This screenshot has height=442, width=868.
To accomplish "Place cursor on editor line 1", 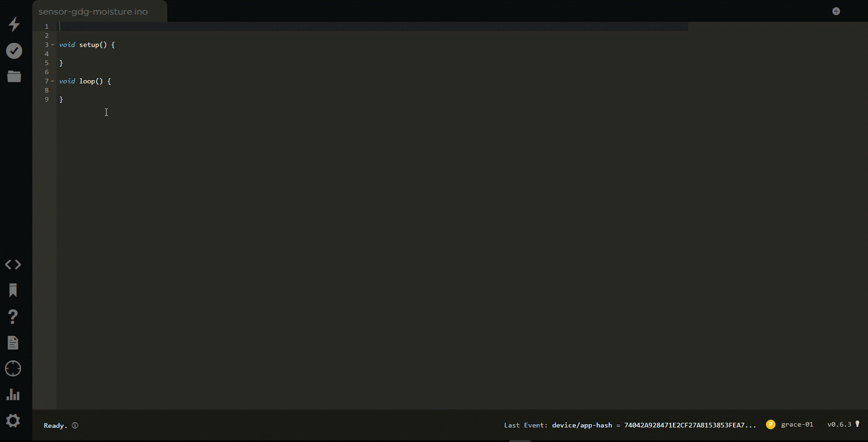I will (x=373, y=27).
